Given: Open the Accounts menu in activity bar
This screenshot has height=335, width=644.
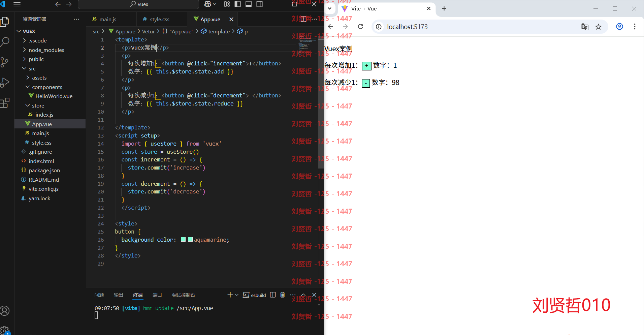Looking at the screenshot, I should 5,310.
